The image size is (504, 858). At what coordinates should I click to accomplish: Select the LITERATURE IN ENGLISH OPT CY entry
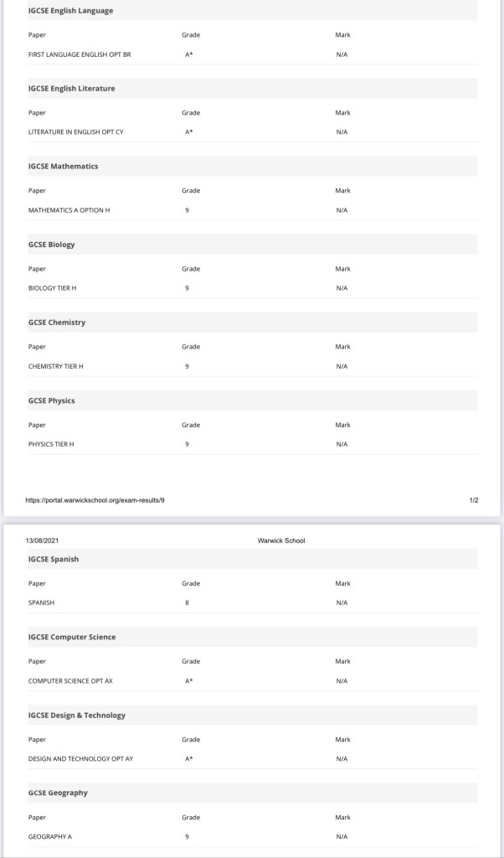coord(76,132)
